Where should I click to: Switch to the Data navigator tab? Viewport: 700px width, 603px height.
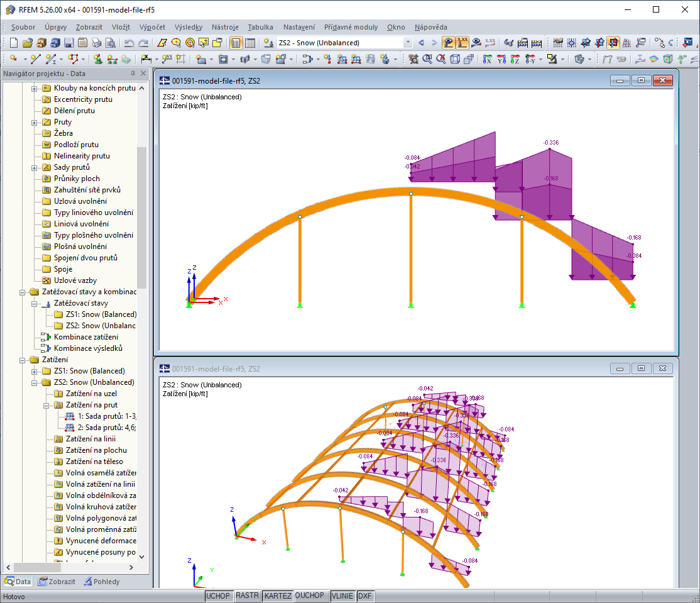click(18, 582)
